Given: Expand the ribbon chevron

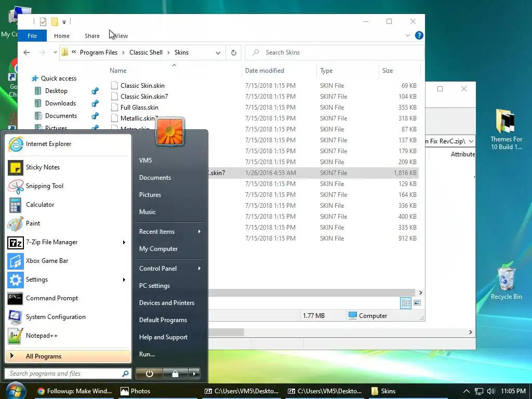Looking at the screenshot, I should tap(407, 35).
